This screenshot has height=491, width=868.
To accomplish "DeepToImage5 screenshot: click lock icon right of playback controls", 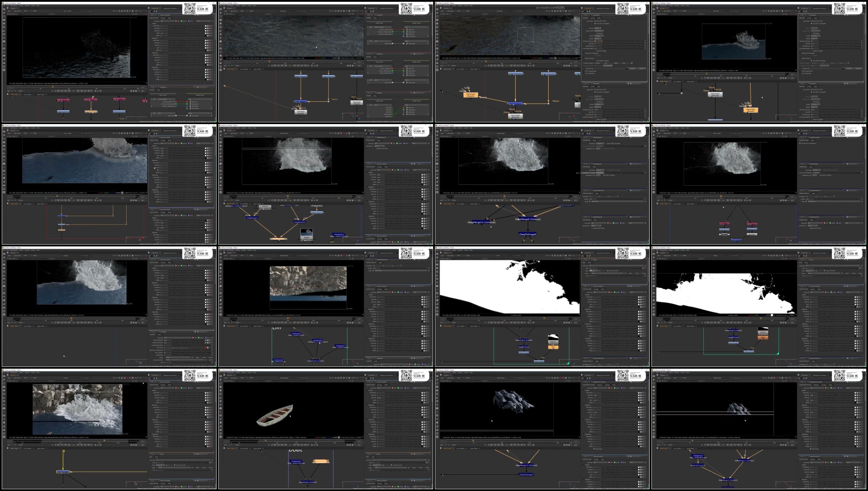I will (569, 200).
